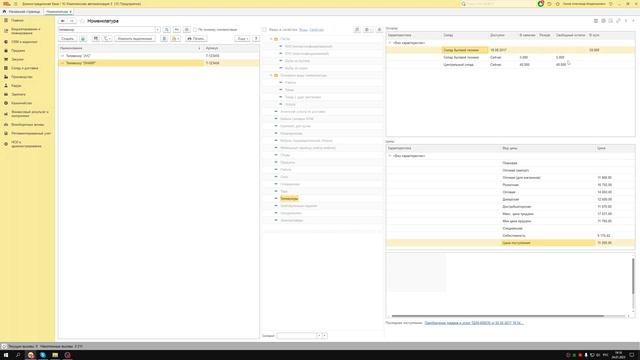This screenshot has width=640, height=360.
Task: Go to Продажи section
Action: (18, 51)
